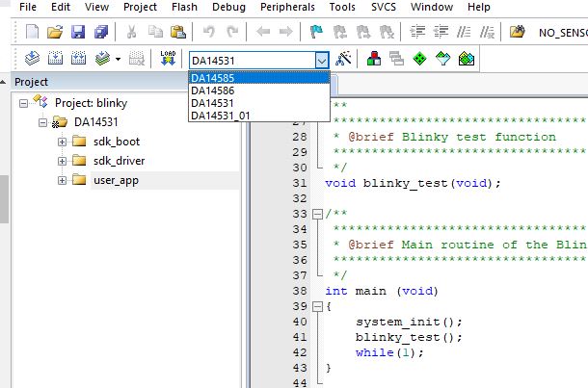Click the Copy icon
588x388 pixels.
coord(155,32)
